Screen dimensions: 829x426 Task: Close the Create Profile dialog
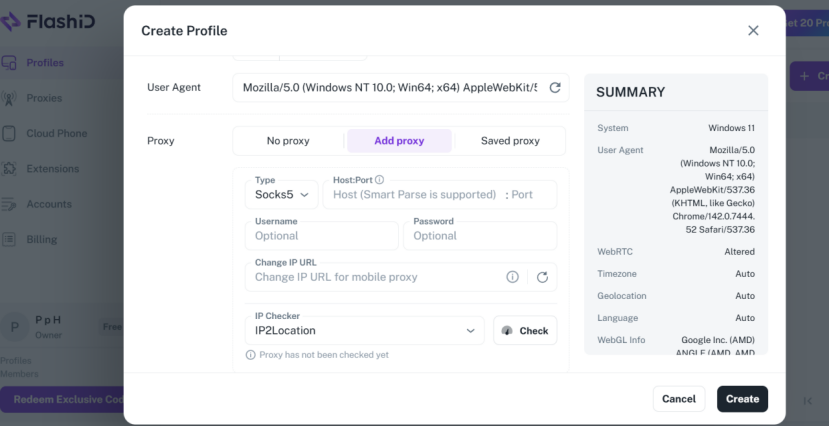pos(753,31)
